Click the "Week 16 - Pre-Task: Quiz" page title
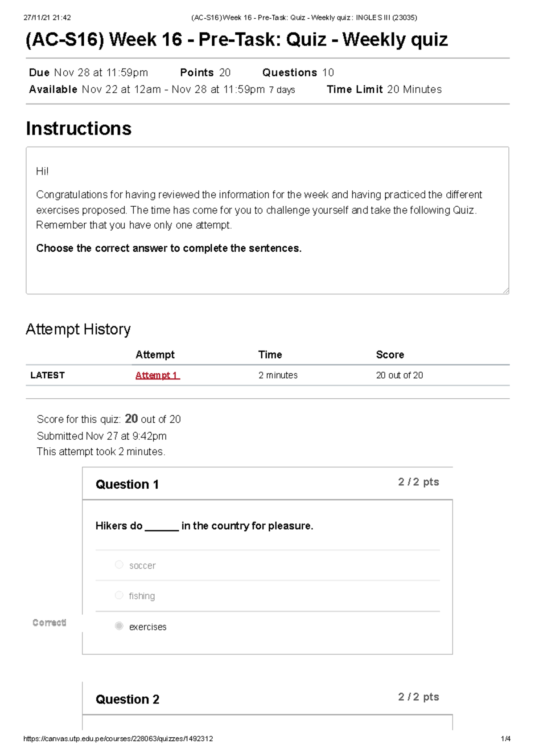 [236, 40]
